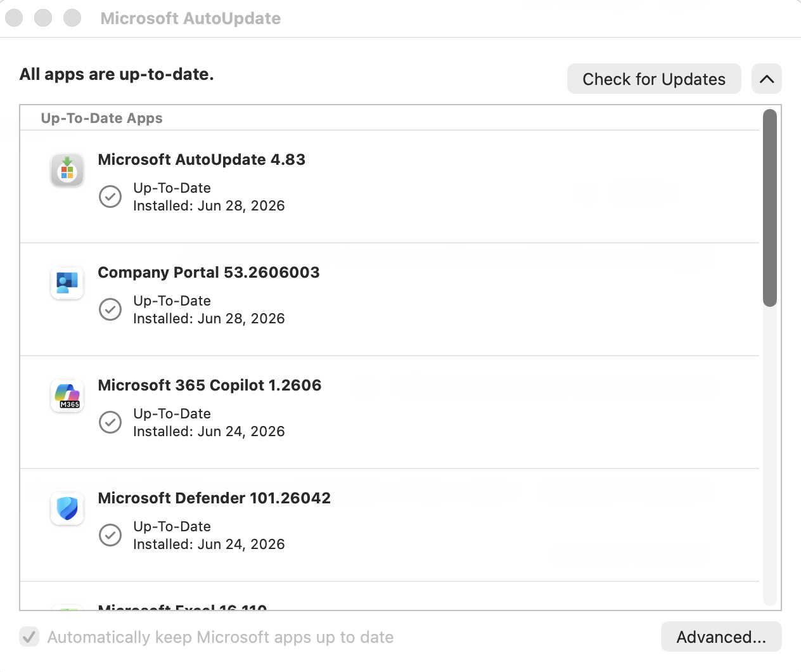This screenshot has height=672, width=801.
Task: Open the Advanced... settings button
Action: [721, 636]
